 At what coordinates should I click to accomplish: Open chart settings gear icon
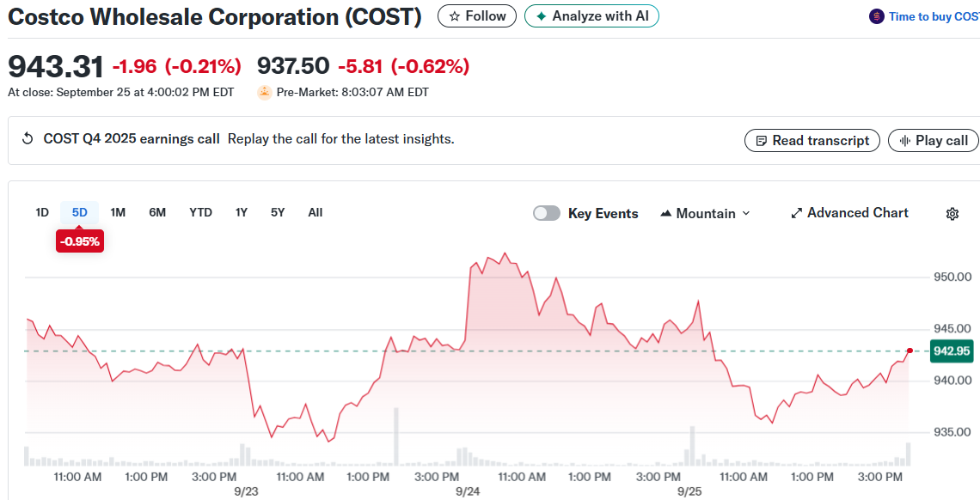(952, 213)
